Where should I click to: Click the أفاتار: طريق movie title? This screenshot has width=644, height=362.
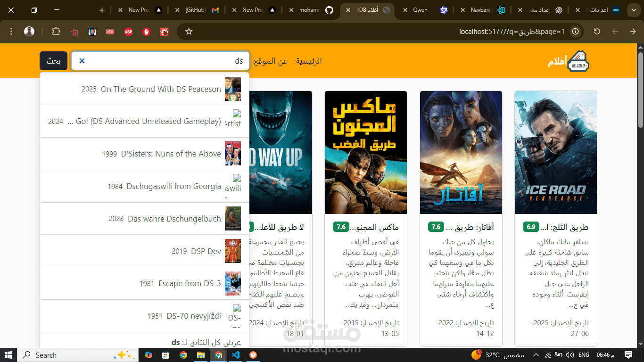470,227
